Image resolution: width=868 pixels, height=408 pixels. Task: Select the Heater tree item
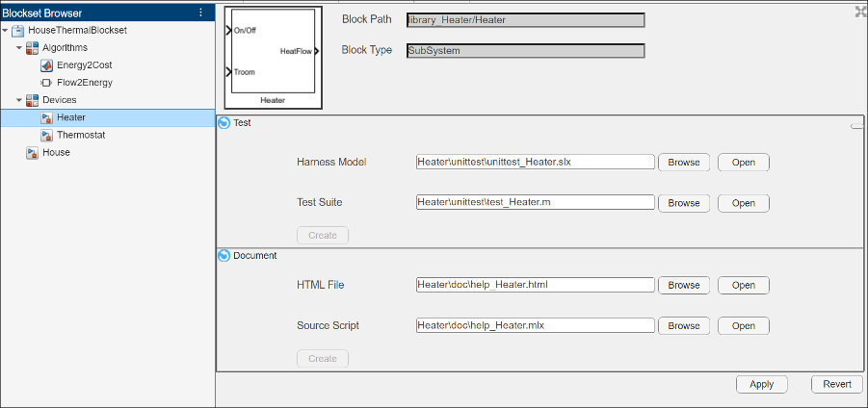[107, 117]
